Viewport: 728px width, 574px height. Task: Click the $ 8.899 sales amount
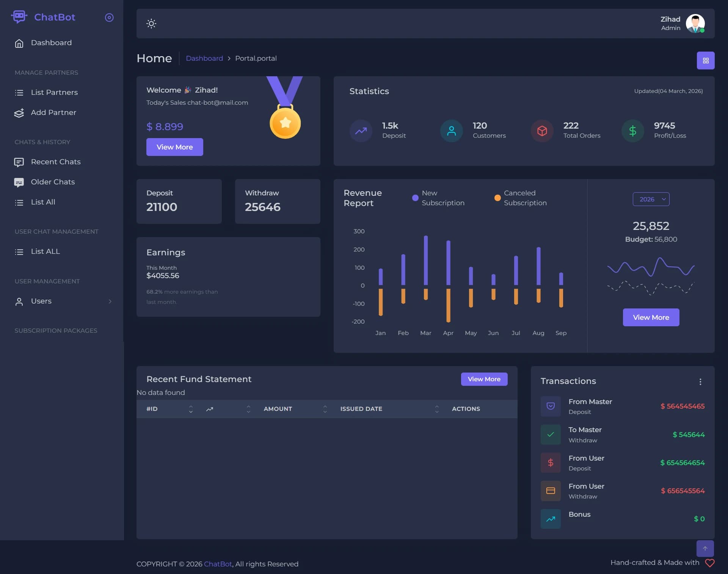click(x=165, y=127)
